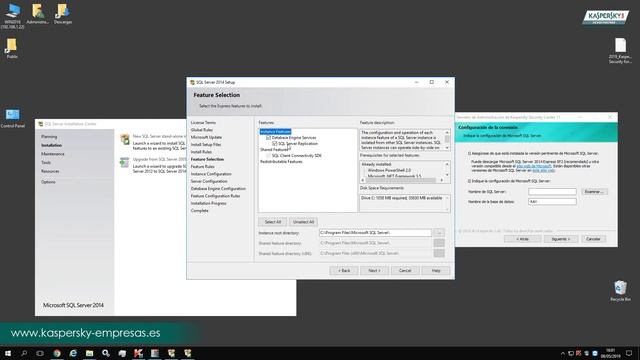Open the Feature Selection step
This screenshot has width=640, height=360.
pos(207,159)
